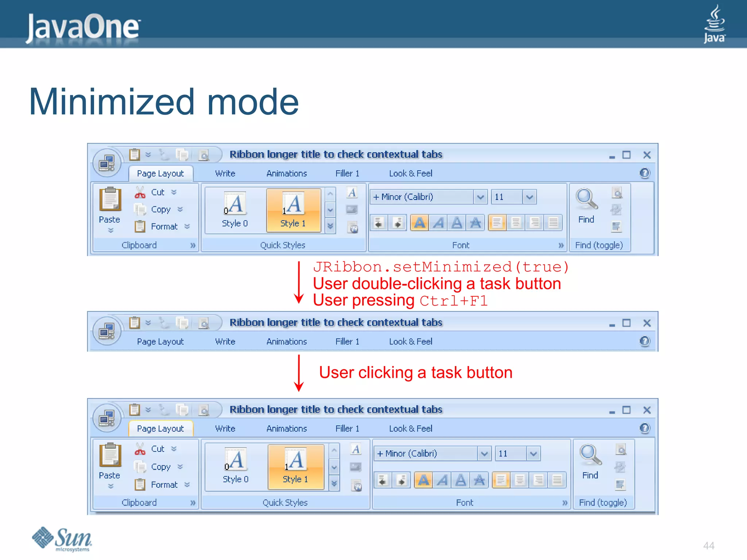Click Quick Styles band title in bottom ribbon

pyautogui.click(x=285, y=503)
